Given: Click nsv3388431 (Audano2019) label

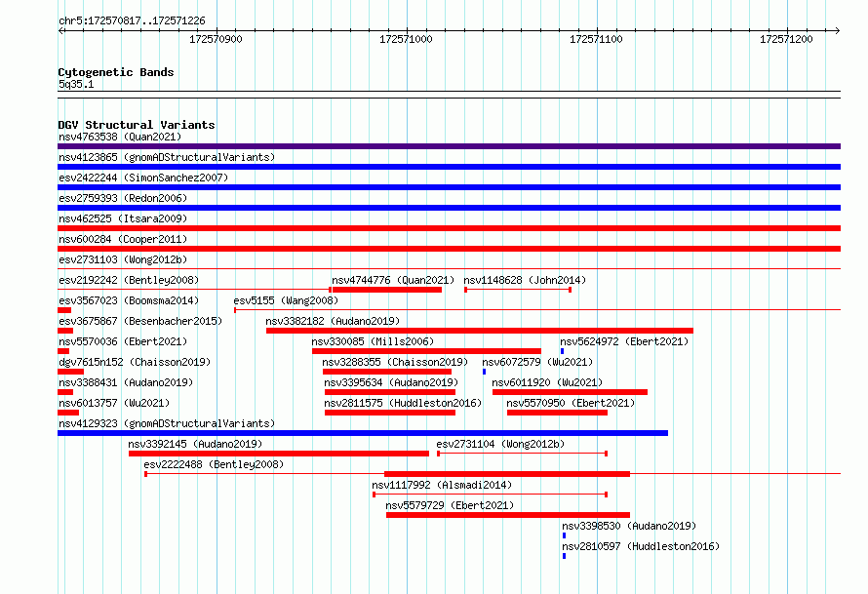Looking at the screenshot, I should (x=126, y=382).
